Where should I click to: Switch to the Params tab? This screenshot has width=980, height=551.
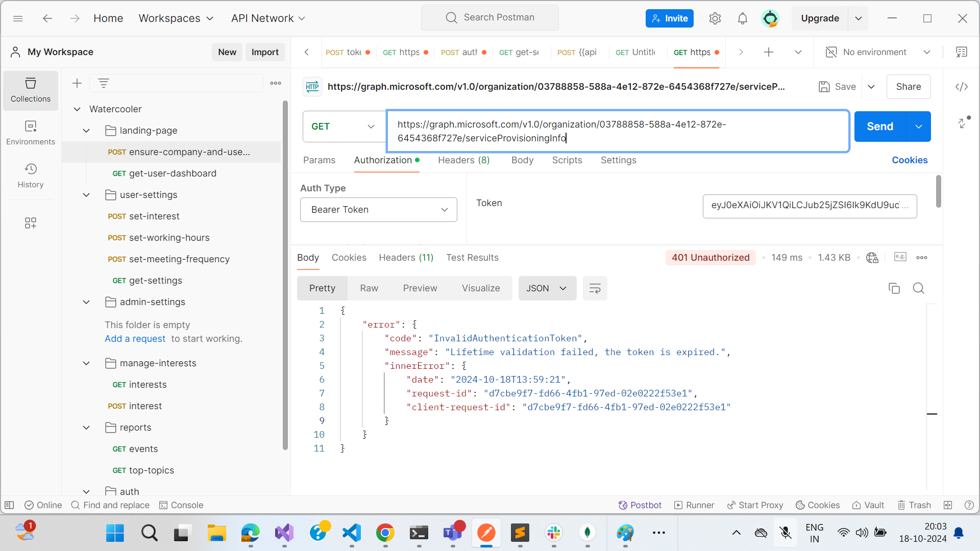[319, 160]
